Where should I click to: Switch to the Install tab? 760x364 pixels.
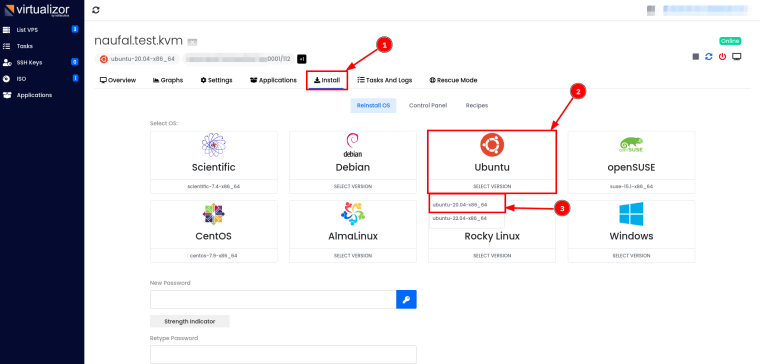[x=327, y=80]
